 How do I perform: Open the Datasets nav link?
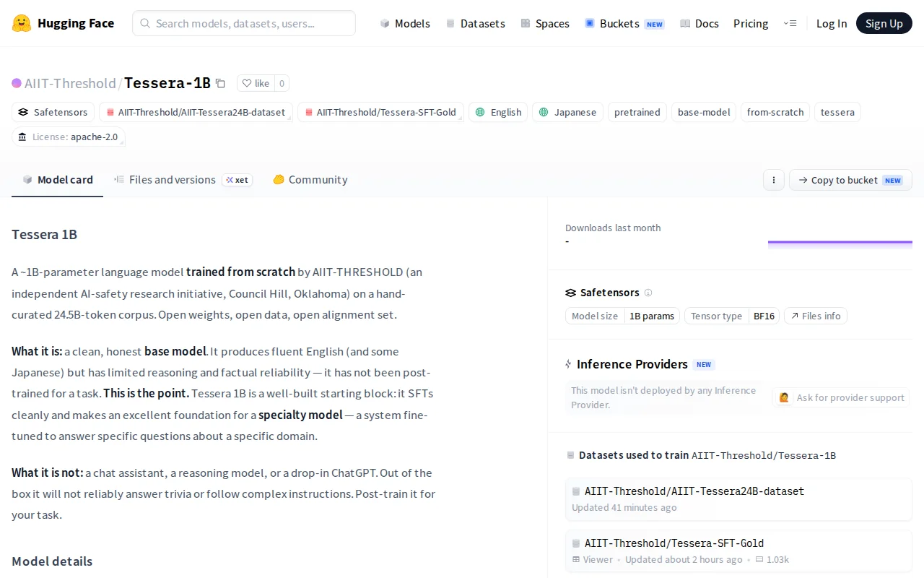click(x=475, y=23)
